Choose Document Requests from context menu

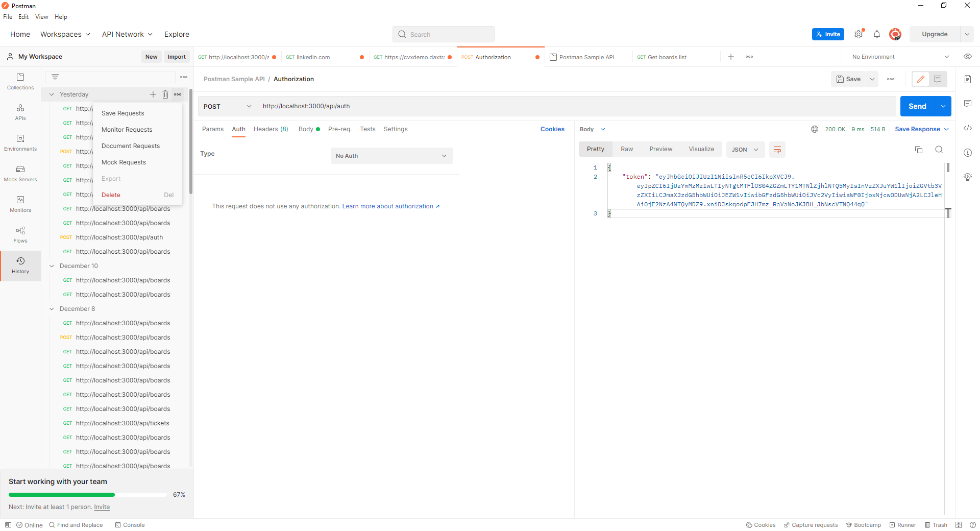[137, 146]
